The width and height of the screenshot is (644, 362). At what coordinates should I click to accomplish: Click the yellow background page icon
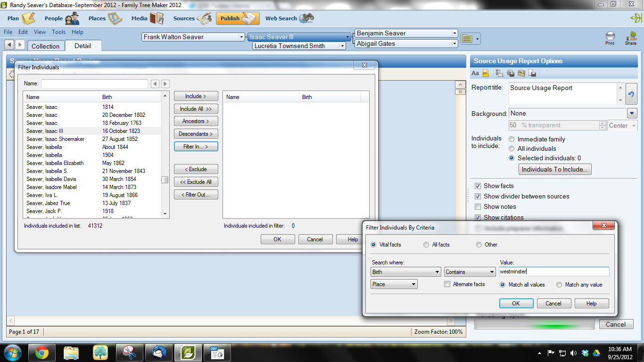486,73
